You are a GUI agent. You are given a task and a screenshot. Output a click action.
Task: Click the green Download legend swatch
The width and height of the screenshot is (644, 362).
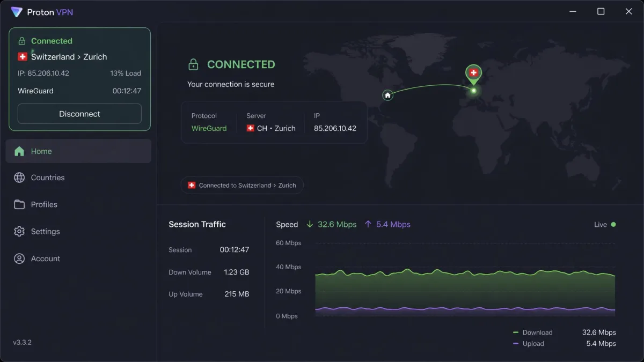click(x=516, y=333)
